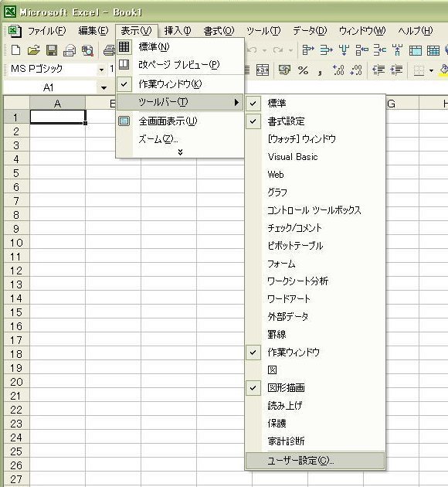The image size is (448, 487).
Task: Open ユーザー設定(C)... at submenu bottom
Action: 315,461
